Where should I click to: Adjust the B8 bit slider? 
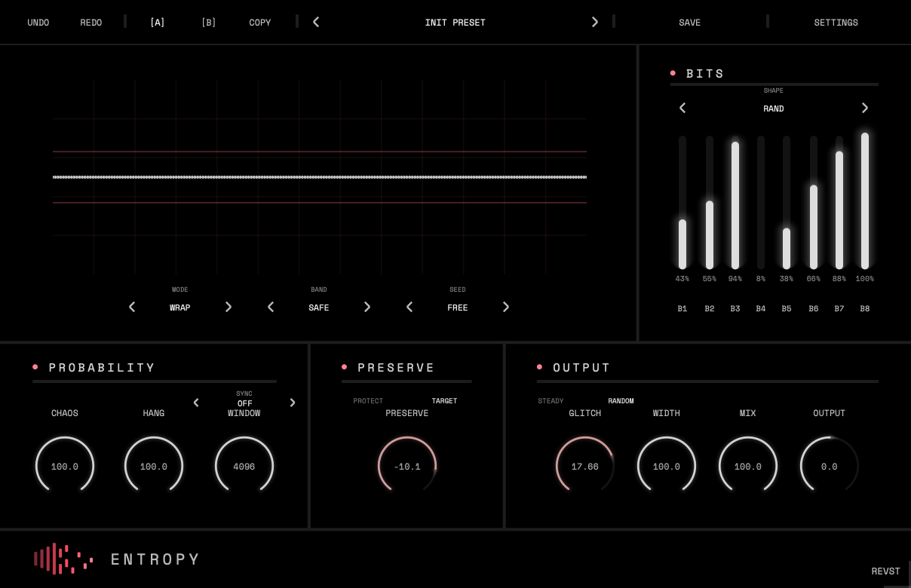point(865,202)
